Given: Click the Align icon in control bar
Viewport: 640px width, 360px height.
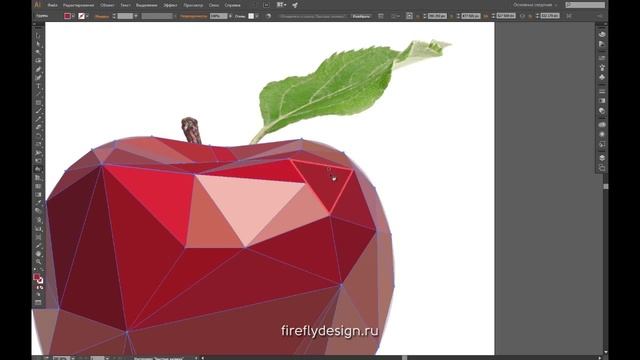Looking at the screenshot, I should pos(380,16).
